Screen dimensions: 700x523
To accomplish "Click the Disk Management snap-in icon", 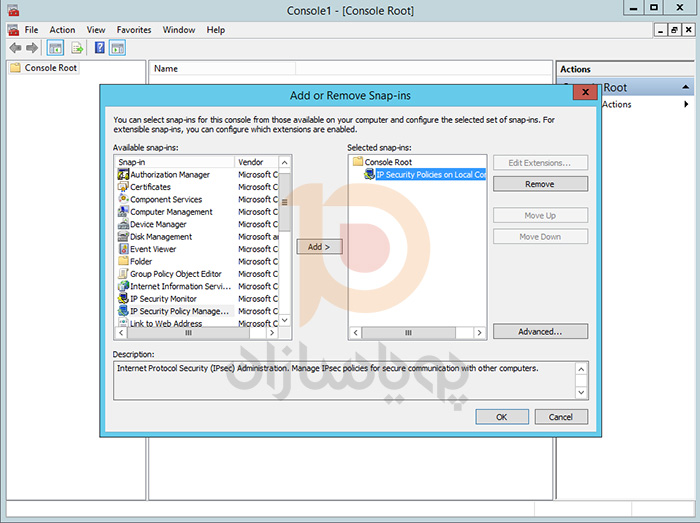I will (x=123, y=237).
